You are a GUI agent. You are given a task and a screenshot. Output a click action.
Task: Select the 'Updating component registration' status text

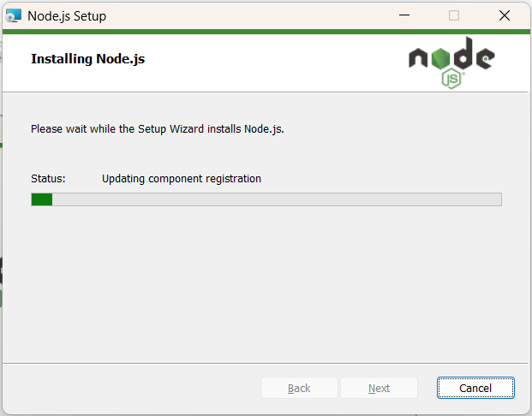tap(182, 179)
